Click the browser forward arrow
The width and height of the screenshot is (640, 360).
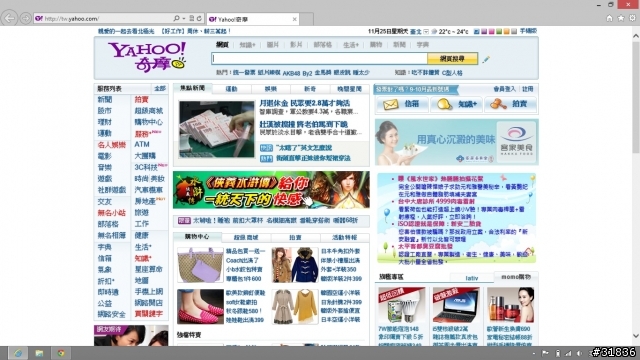pyautogui.click(x=25, y=18)
